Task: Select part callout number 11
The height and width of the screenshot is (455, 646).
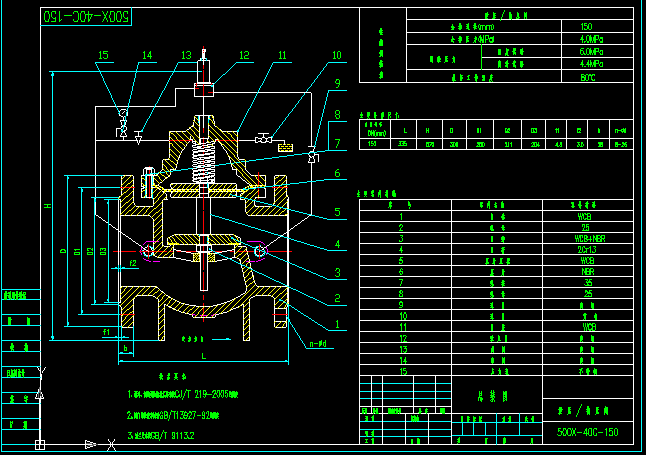Action: (283, 55)
